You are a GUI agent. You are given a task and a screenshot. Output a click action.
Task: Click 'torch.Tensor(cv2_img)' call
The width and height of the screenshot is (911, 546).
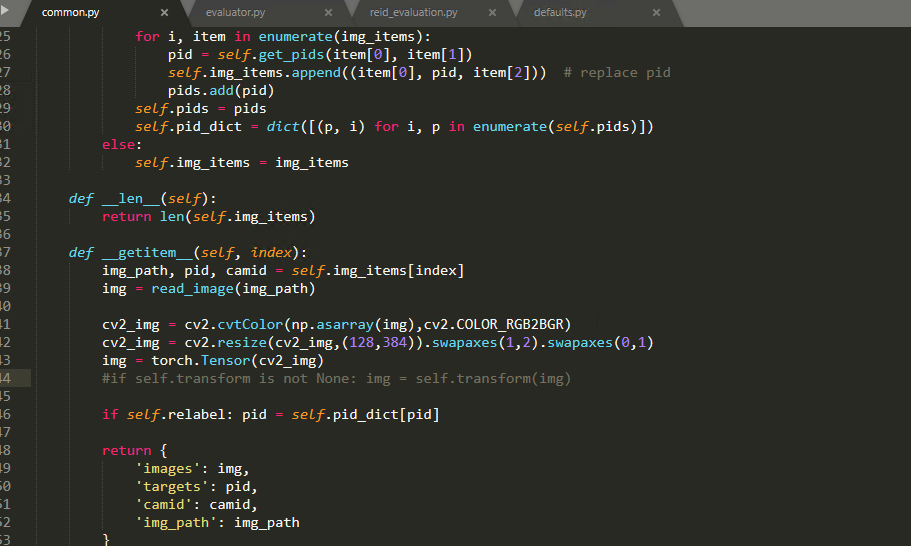(x=237, y=361)
